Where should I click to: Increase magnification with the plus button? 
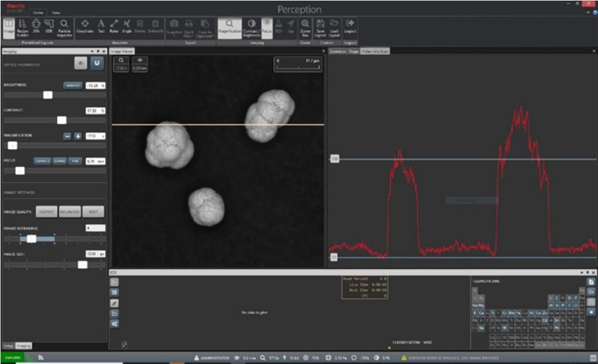pyautogui.click(x=78, y=136)
